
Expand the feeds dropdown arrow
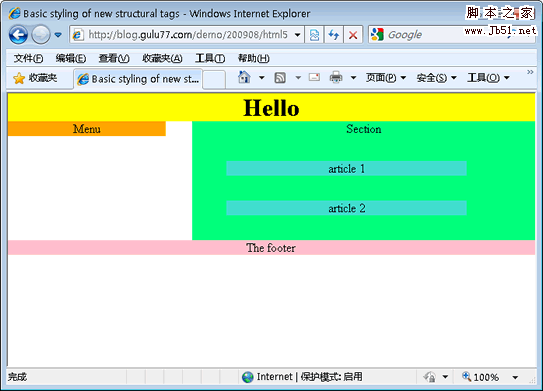pos(298,78)
